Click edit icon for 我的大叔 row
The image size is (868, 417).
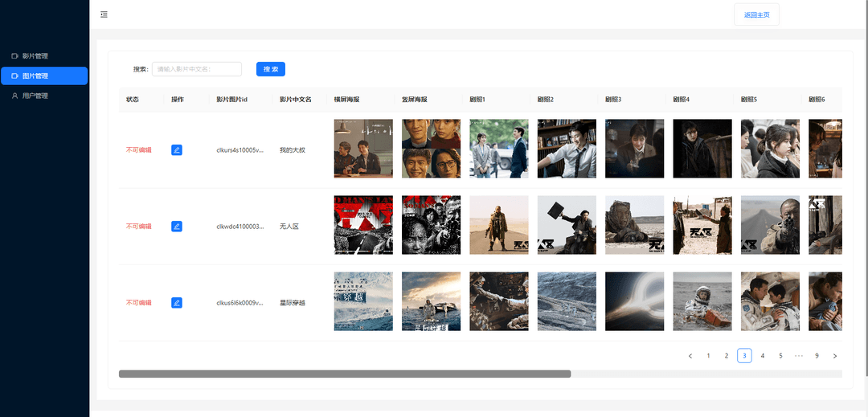177,150
